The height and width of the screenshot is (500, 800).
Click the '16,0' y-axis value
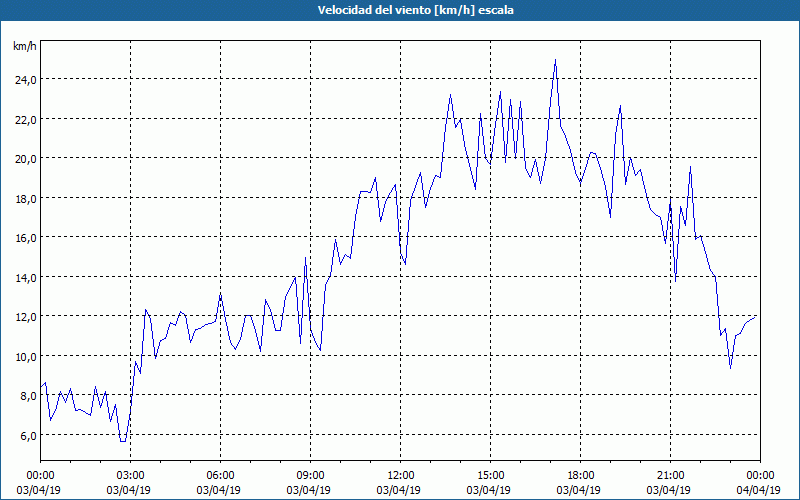(x=26, y=238)
